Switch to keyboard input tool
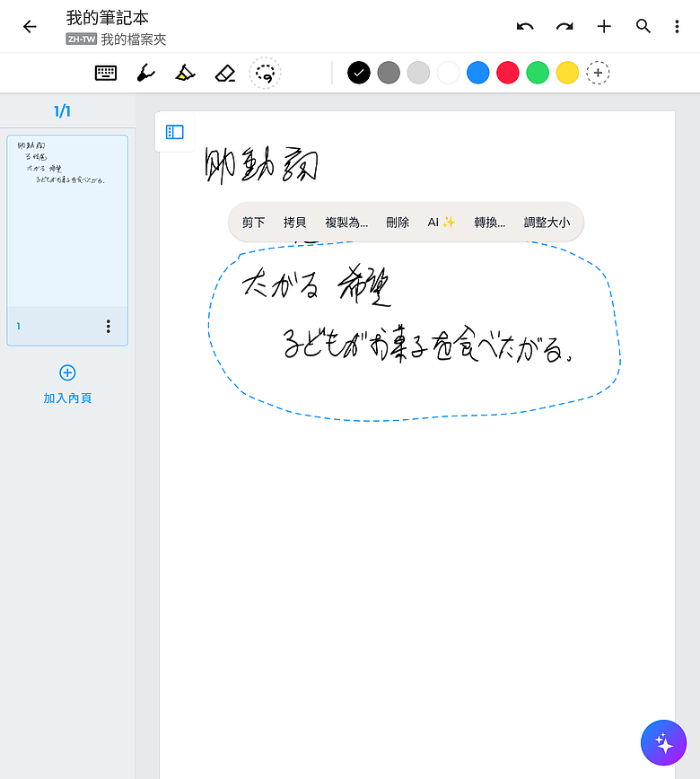700x779 pixels. 106,73
